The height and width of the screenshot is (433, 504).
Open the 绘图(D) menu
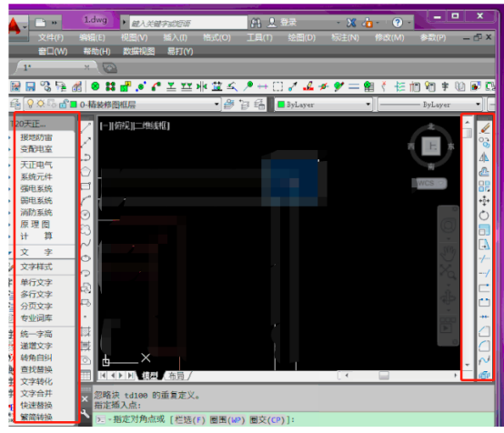point(301,38)
